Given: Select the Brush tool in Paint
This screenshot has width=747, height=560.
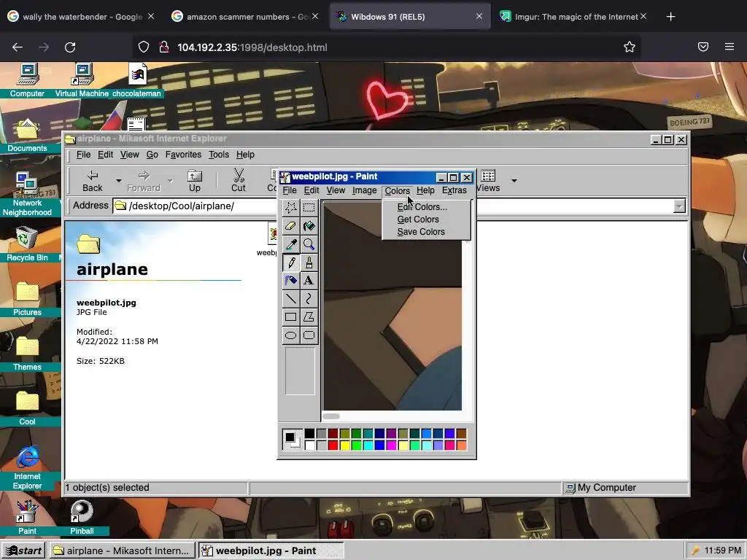Looking at the screenshot, I should click(309, 262).
